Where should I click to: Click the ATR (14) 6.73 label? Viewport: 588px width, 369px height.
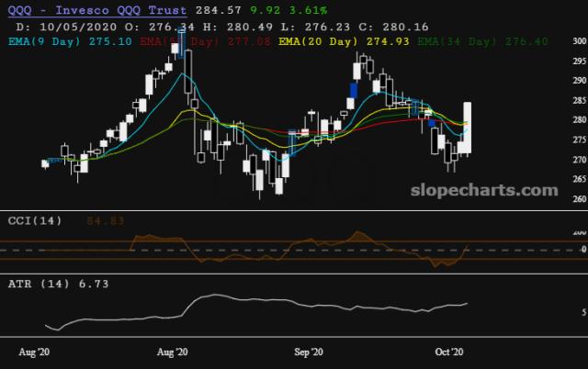58,284
